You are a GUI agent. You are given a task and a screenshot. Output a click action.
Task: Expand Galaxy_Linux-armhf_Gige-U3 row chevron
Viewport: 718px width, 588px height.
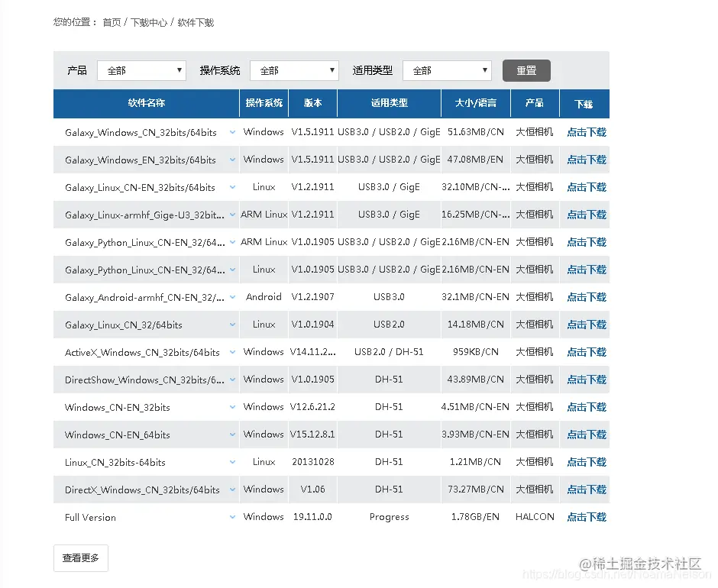[233, 215]
